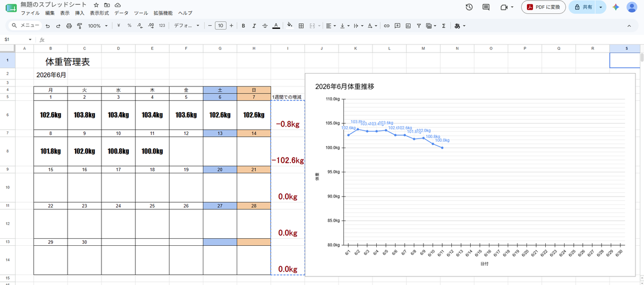The image size is (644, 285).
Task: Activate the paint format tool
Action: point(79,25)
